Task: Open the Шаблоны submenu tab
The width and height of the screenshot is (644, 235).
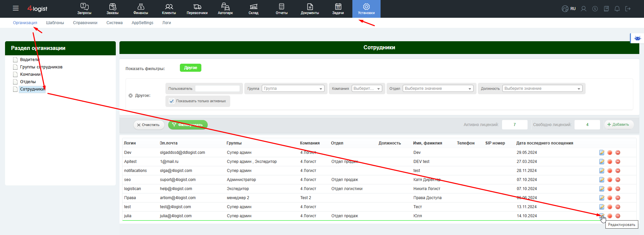Action: 55,23
